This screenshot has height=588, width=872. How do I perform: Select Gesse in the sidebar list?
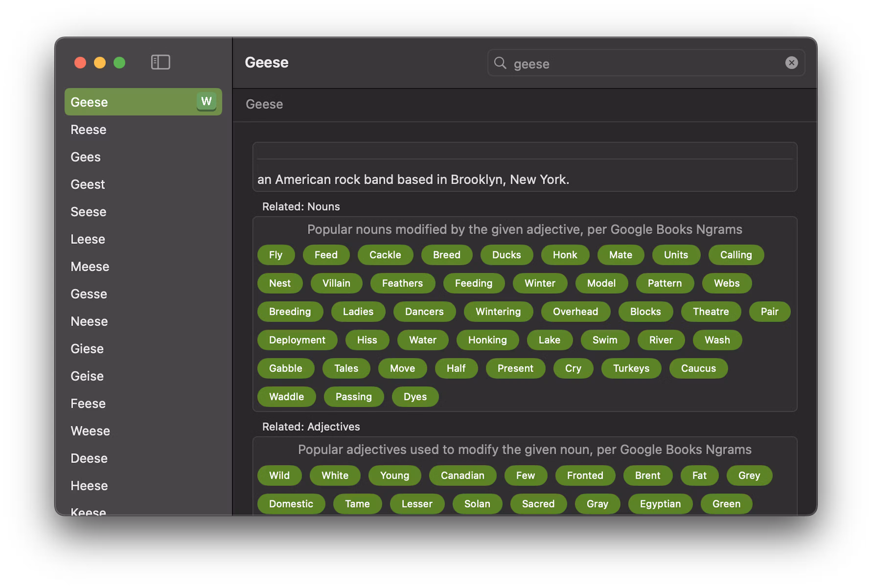(x=143, y=294)
